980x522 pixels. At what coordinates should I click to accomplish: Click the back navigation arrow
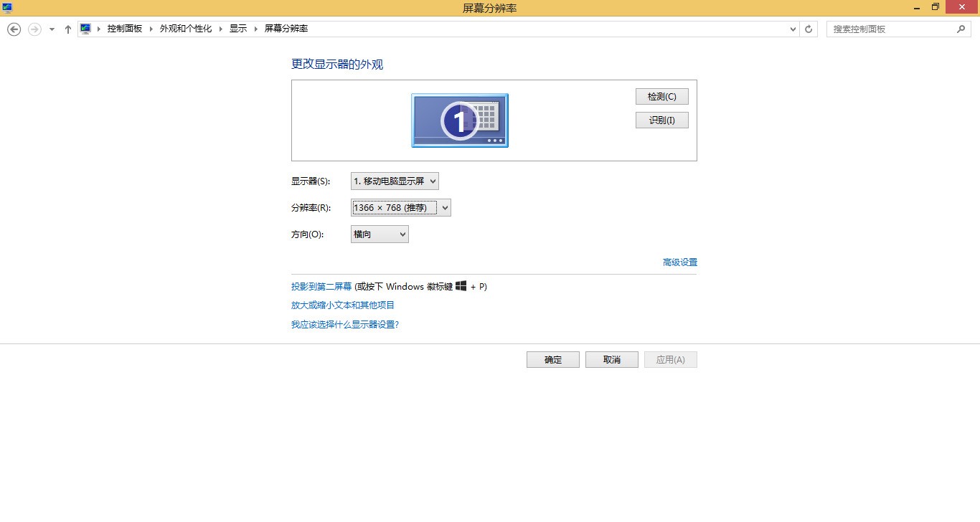tap(14, 28)
